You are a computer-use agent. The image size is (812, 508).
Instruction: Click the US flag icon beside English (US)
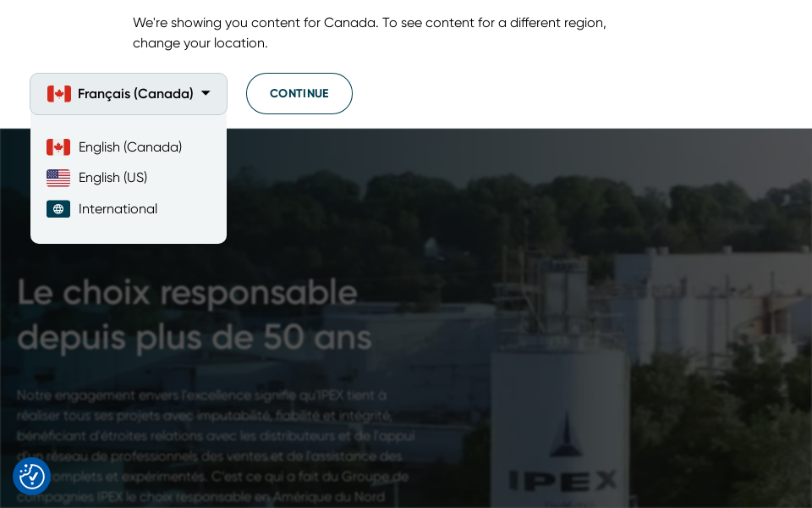click(x=58, y=178)
